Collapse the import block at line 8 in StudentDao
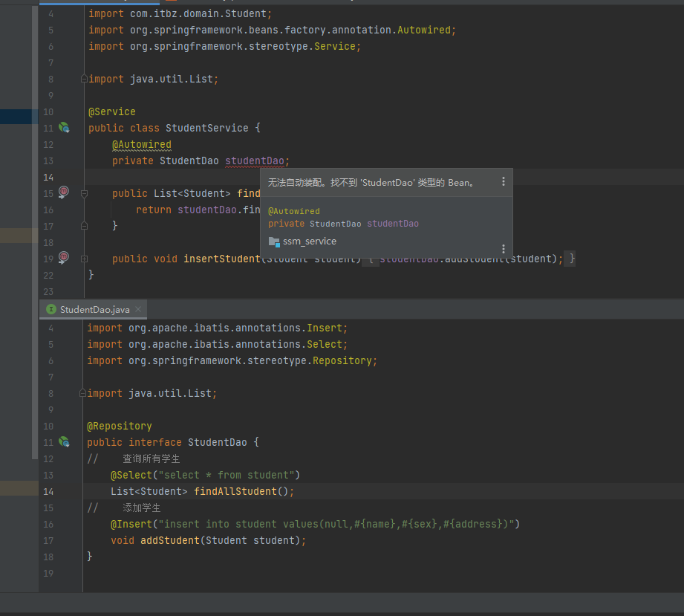The image size is (684, 616). pos(82,393)
